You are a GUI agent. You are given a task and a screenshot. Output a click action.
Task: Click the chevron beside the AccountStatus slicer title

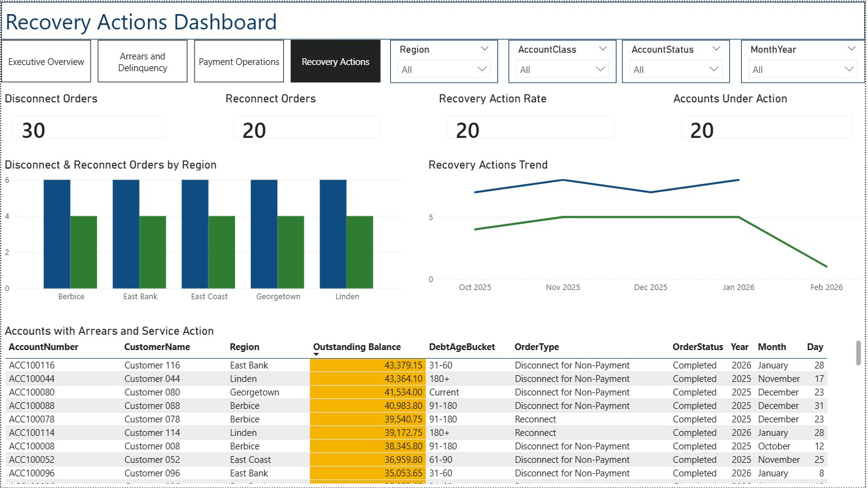pos(716,48)
